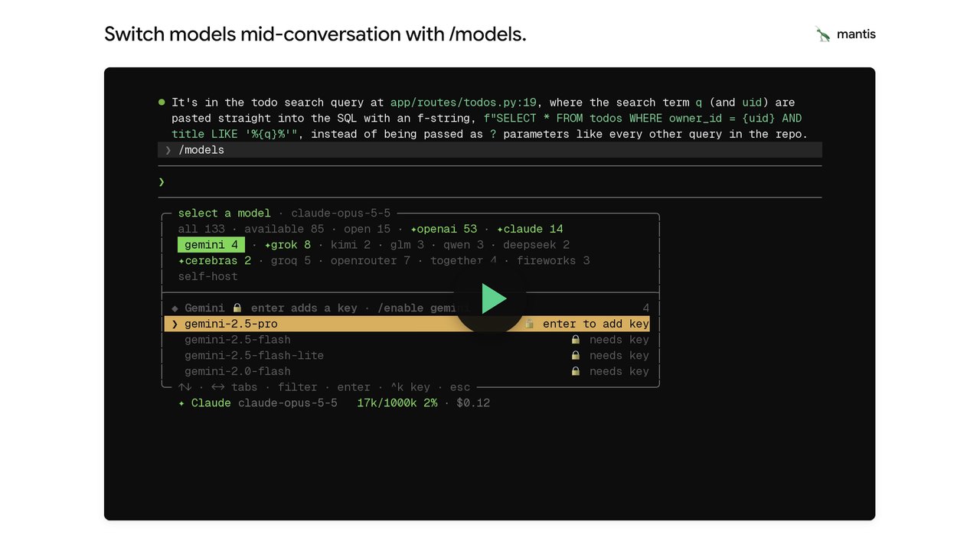Click the lock icon on gemini-2.5-flash row

click(x=576, y=340)
